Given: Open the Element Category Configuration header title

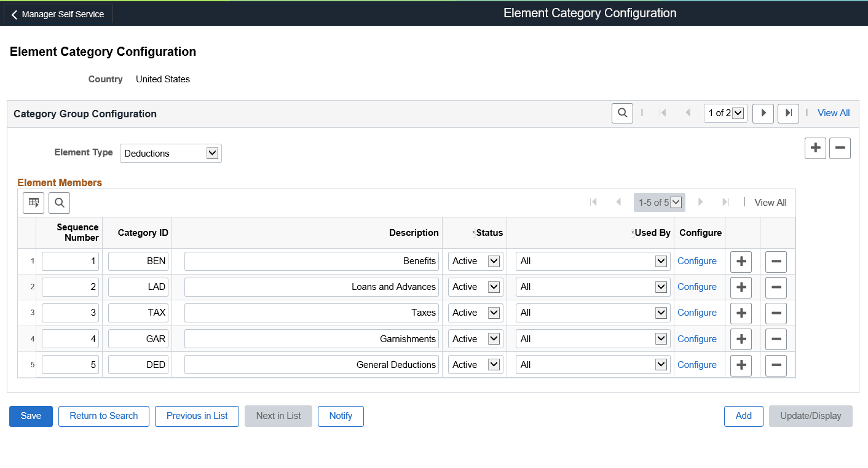Looking at the screenshot, I should click(x=590, y=13).
